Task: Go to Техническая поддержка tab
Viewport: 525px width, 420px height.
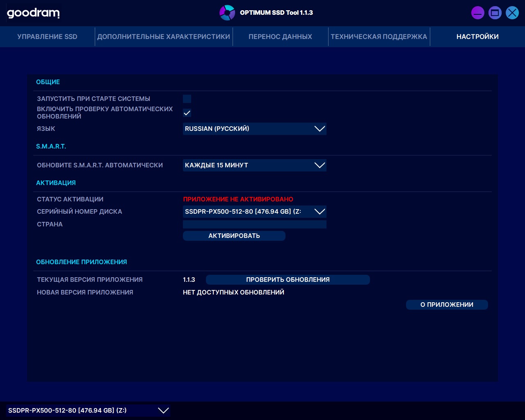Action: point(379,37)
